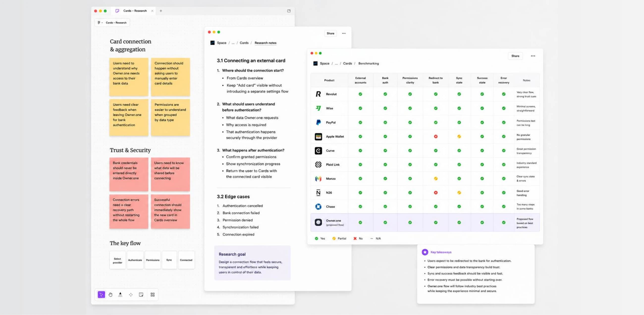Click the 'Trust & Security' heading on whiteboard

130,150
